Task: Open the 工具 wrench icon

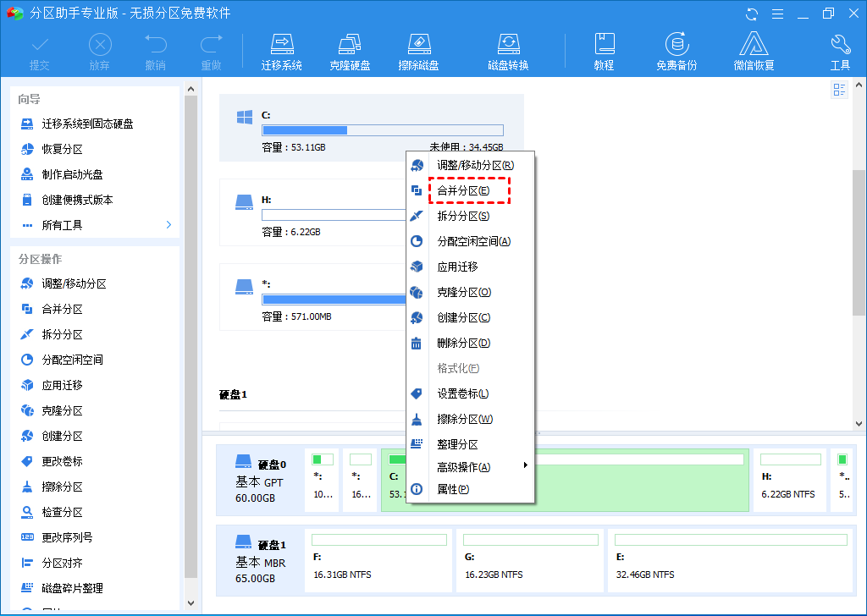Action: 840,49
